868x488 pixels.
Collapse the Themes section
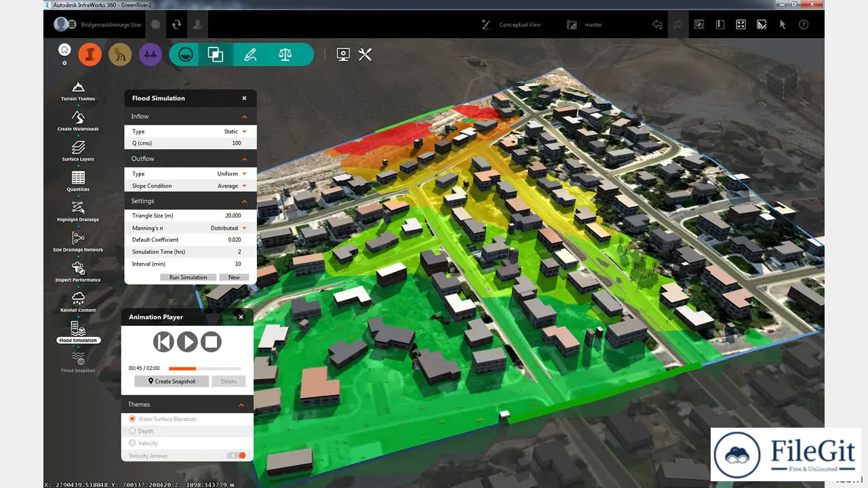click(x=241, y=405)
